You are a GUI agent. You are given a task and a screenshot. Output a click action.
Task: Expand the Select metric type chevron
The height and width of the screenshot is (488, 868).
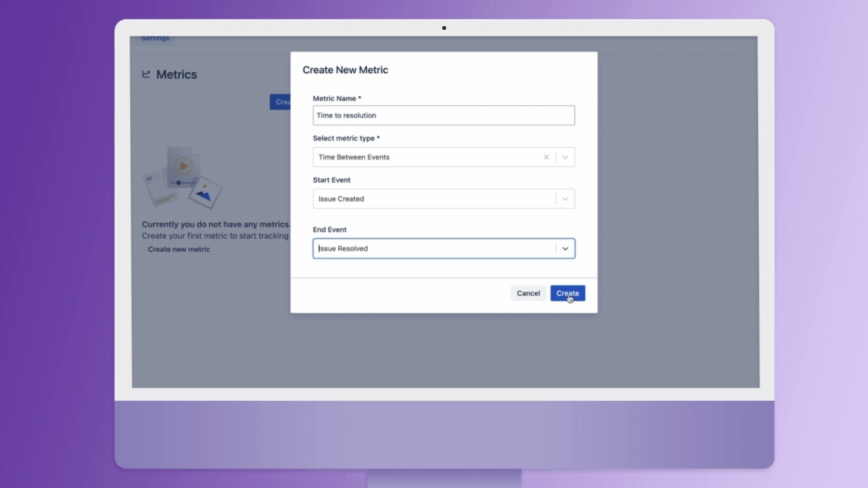pyautogui.click(x=565, y=157)
